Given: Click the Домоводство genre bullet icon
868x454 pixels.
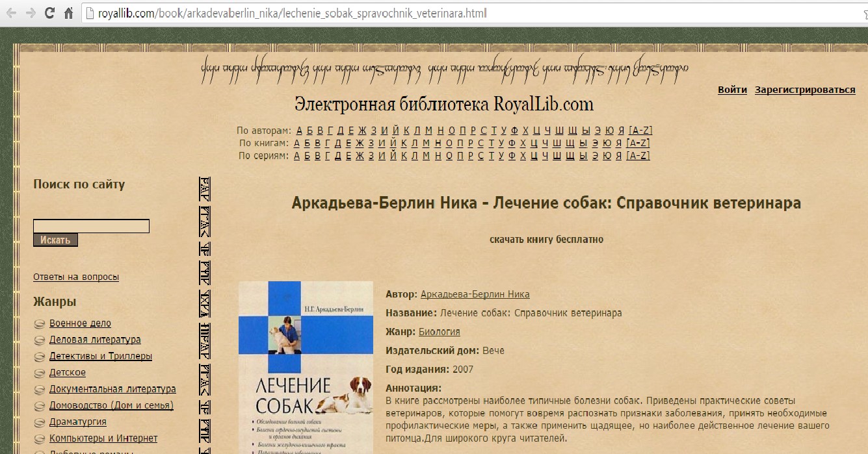Looking at the screenshot, I should pyautogui.click(x=39, y=406).
